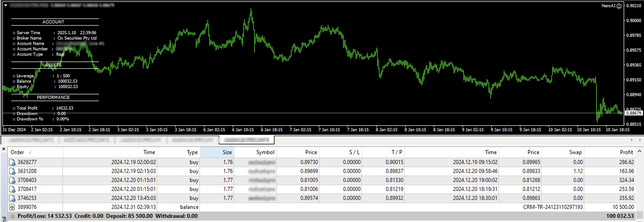Click the Broker Name Ox Securities value
Viewport: 644px width, 222px height.
(x=77, y=38)
